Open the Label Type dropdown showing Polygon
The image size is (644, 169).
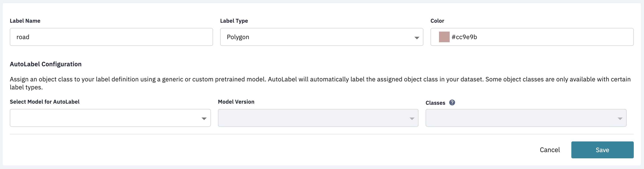pyautogui.click(x=322, y=37)
